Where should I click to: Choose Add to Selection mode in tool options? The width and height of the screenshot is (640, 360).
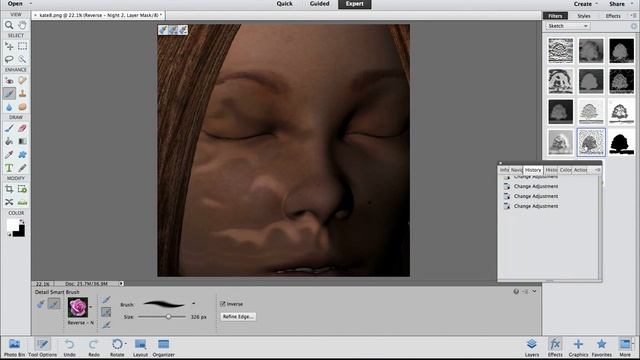coord(106,312)
